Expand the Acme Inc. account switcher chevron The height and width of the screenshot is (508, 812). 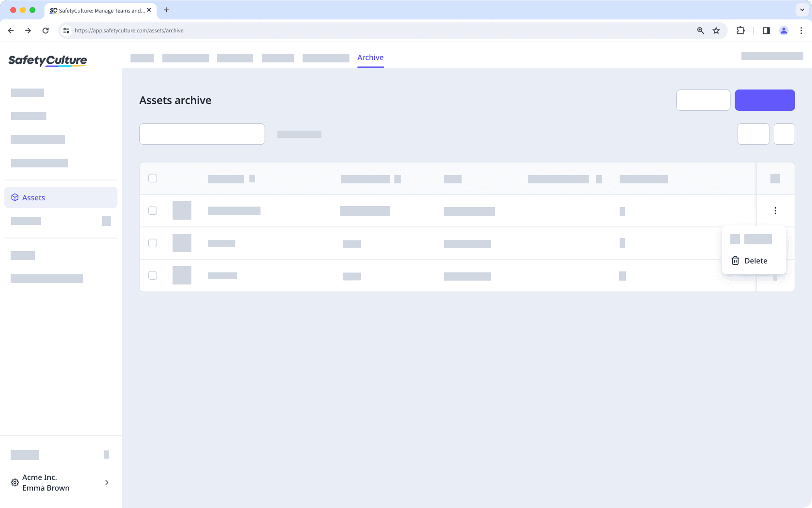click(x=107, y=482)
